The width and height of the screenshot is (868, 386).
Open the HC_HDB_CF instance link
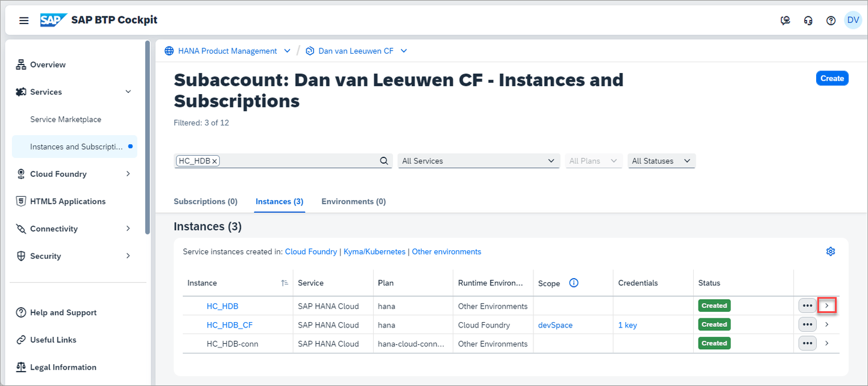[230, 325]
